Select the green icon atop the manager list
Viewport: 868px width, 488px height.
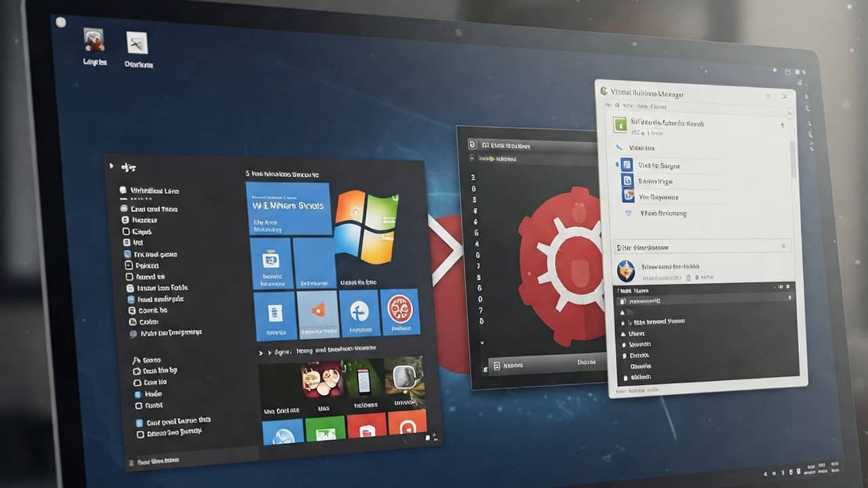(x=620, y=125)
